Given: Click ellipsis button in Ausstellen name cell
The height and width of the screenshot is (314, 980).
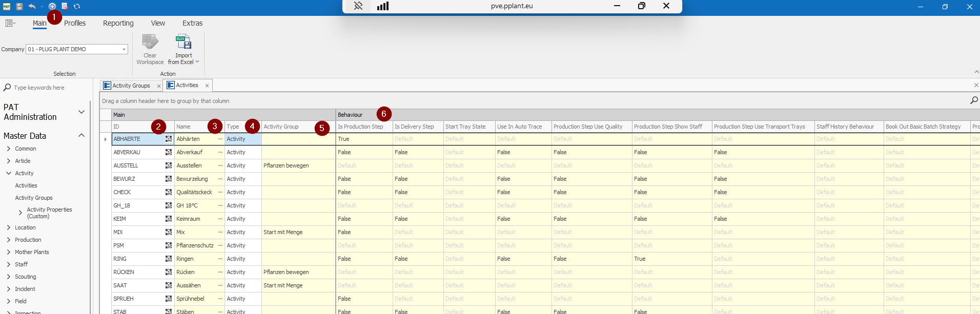Looking at the screenshot, I should (220, 165).
